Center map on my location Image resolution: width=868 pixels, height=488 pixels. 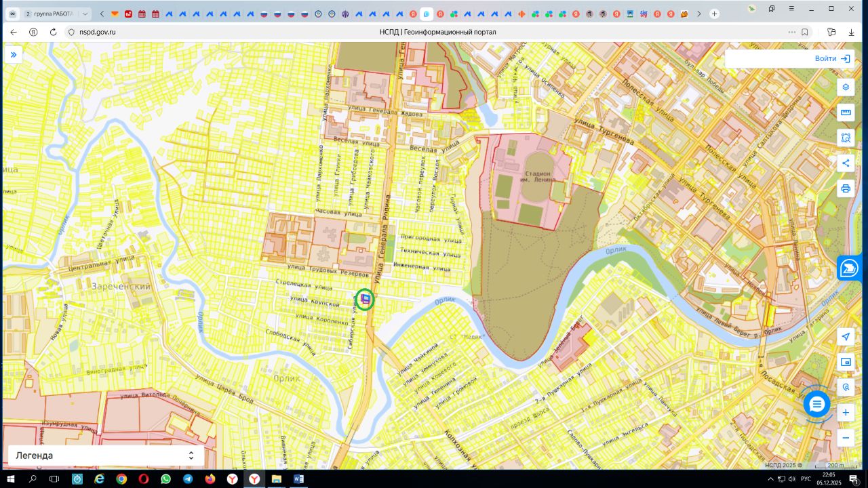(846, 337)
